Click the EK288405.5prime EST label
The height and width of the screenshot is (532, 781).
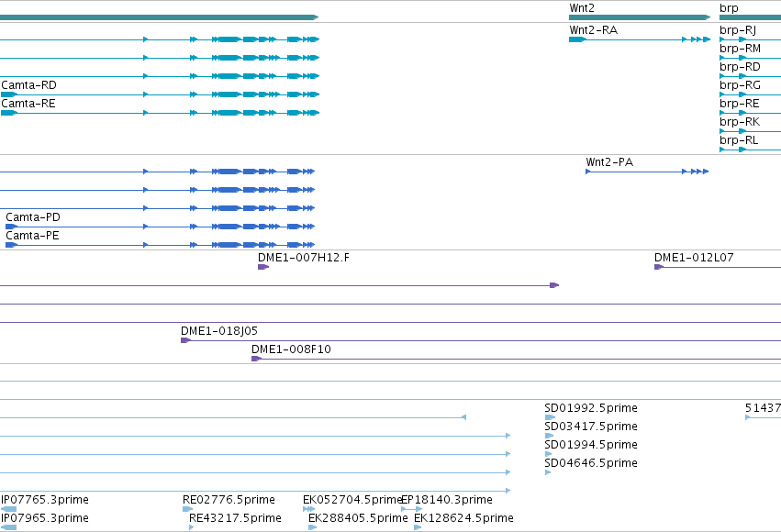tap(358, 518)
